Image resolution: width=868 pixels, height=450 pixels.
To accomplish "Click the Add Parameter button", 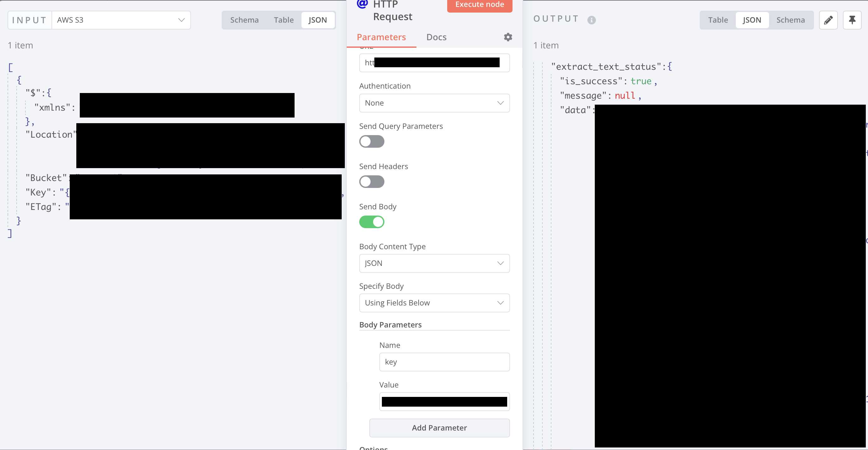I will 439,428.
